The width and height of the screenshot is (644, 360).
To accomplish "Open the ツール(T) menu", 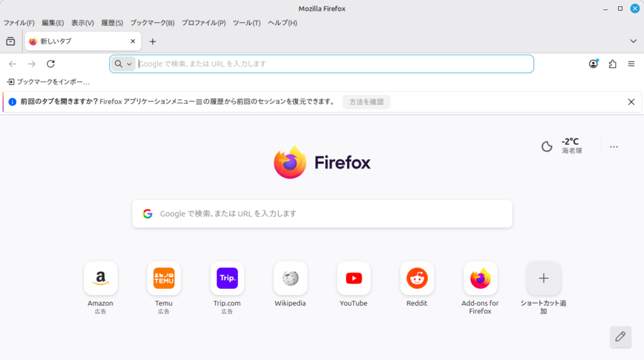I will (247, 23).
